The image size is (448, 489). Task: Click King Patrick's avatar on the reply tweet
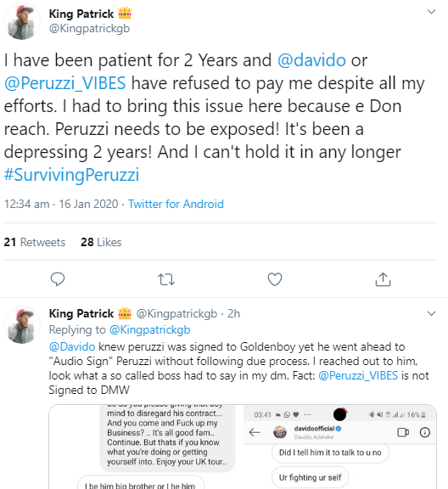click(22, 324)
